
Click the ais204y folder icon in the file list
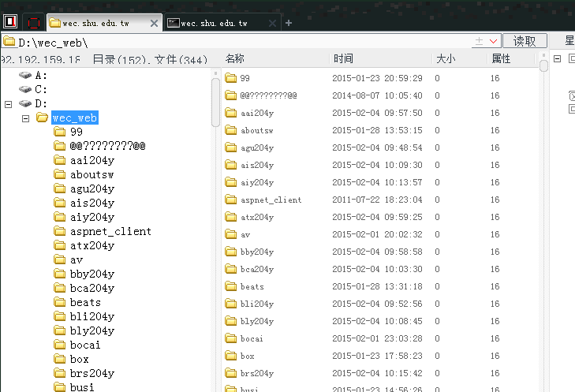230,165
